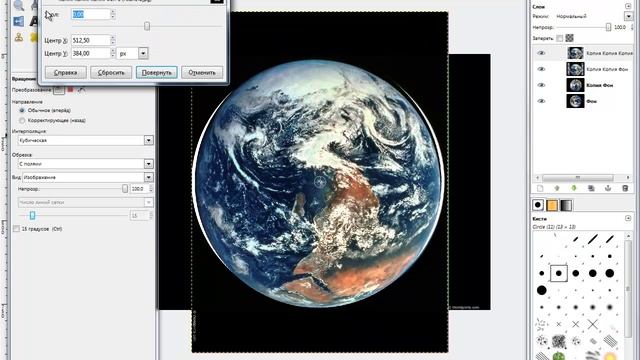
Task: Click the layer opacity slider handle
Action: point(608,27)
